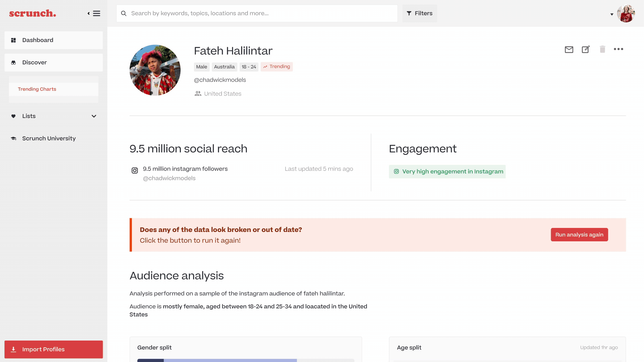This screenshot has height=362, width=644.
Task: Click Updated 1hr ago in Age split
Action: pos(599,348)
